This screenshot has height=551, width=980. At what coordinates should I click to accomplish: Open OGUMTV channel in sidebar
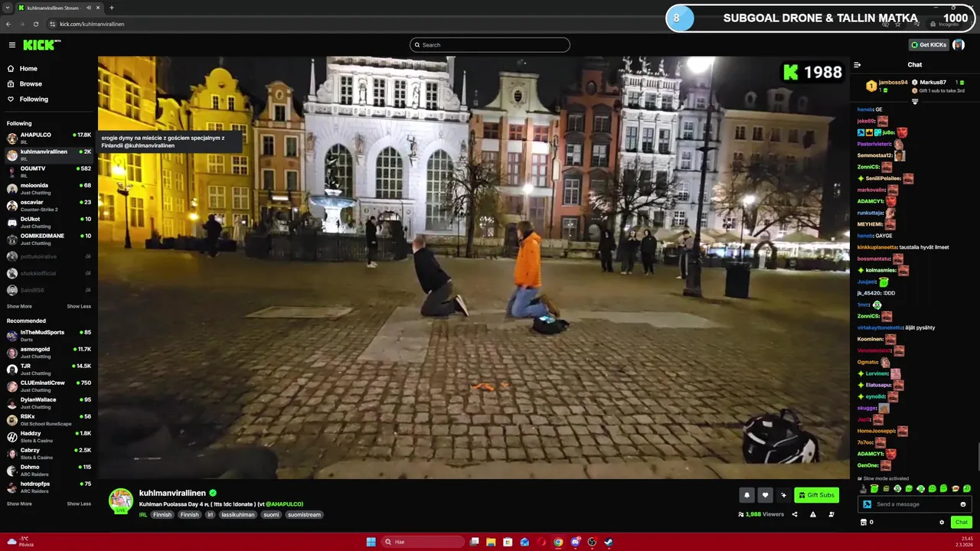pos(49,171)
